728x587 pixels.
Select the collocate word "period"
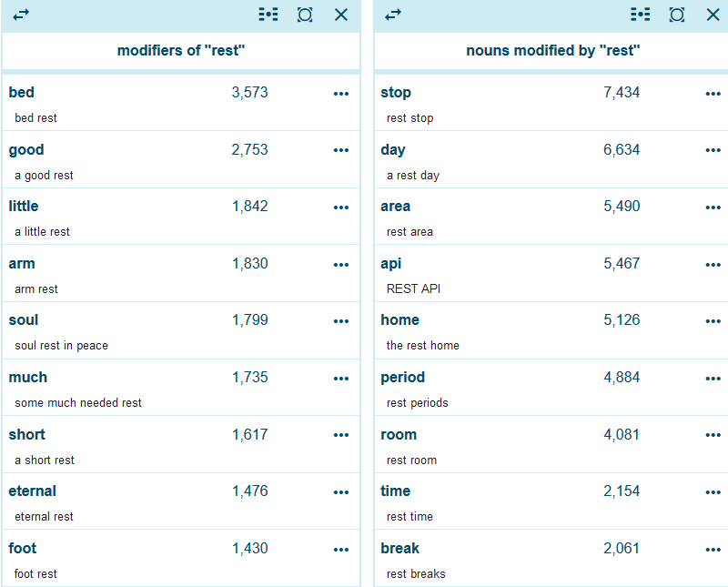(x=402, y=377)
